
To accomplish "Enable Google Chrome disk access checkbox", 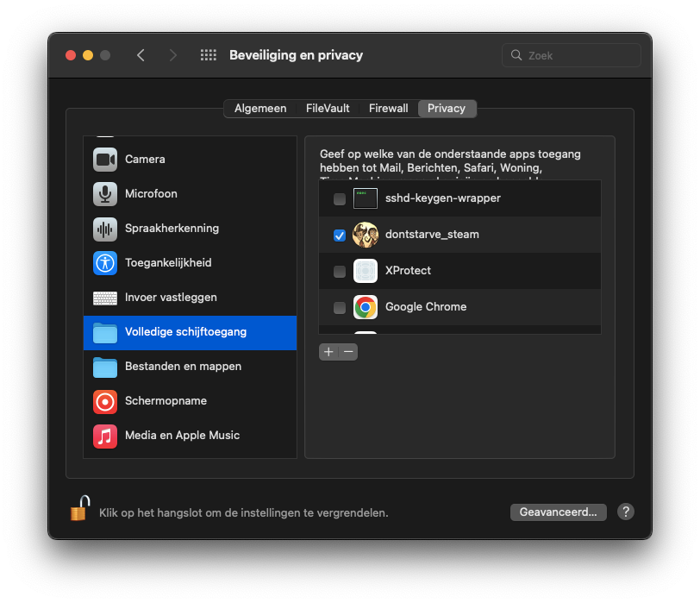I will (340, 307).
